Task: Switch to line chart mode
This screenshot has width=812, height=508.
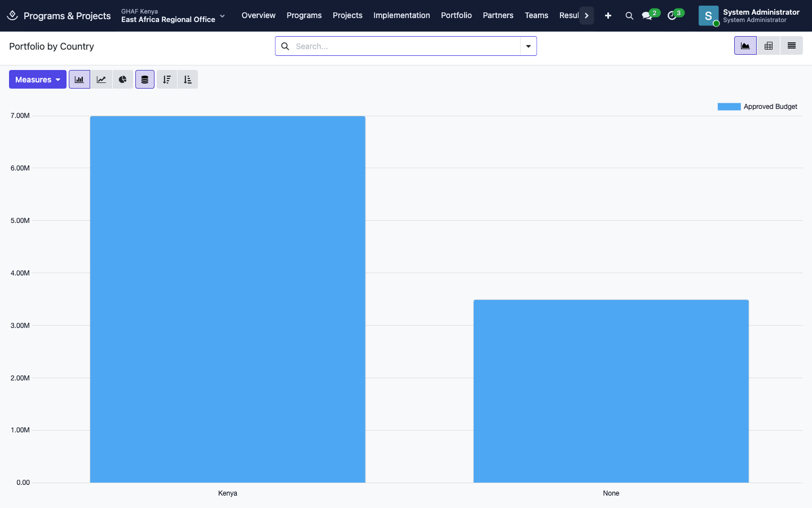Action: 101,80
